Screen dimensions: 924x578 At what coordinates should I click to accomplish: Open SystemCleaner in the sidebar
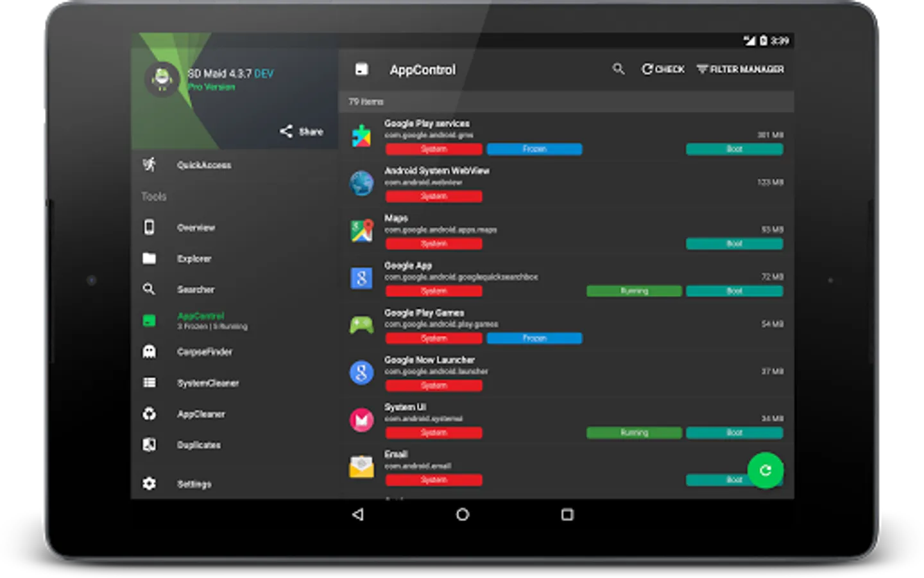tap(234, 383)
